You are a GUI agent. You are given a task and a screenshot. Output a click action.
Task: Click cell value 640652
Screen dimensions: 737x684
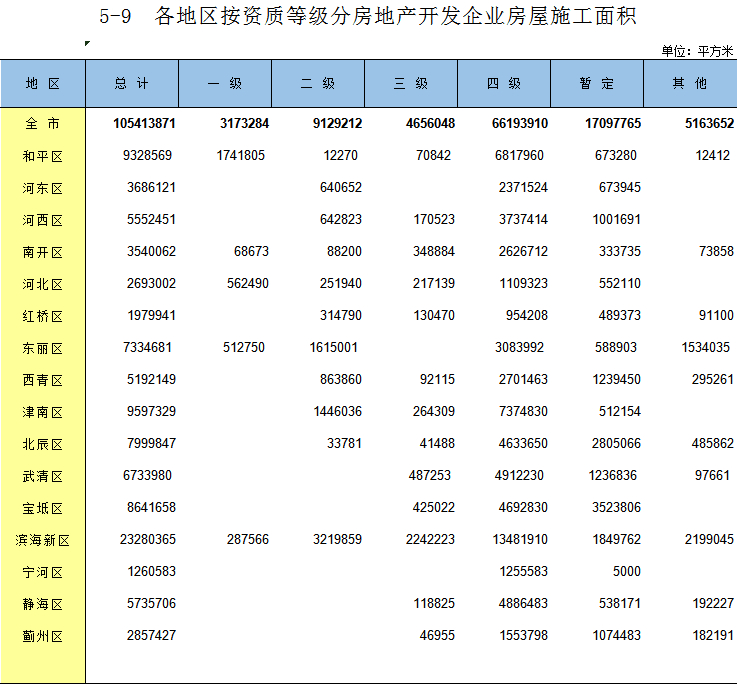[x=341, y=187]
